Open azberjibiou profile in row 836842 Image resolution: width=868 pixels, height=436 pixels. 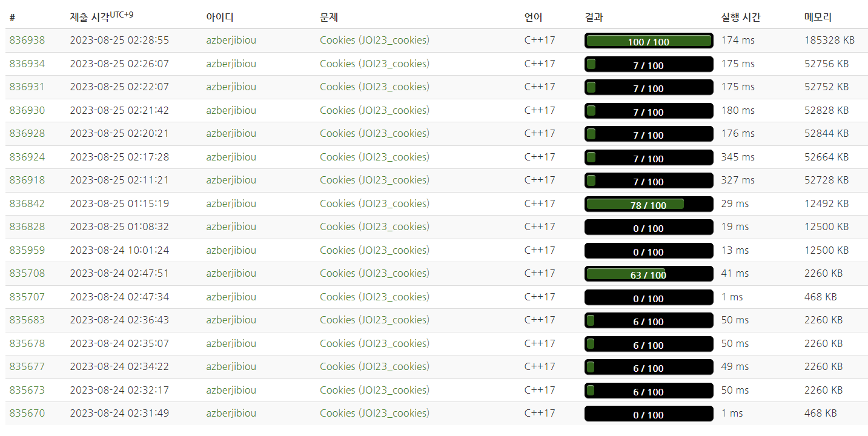(x=231, y=203)
